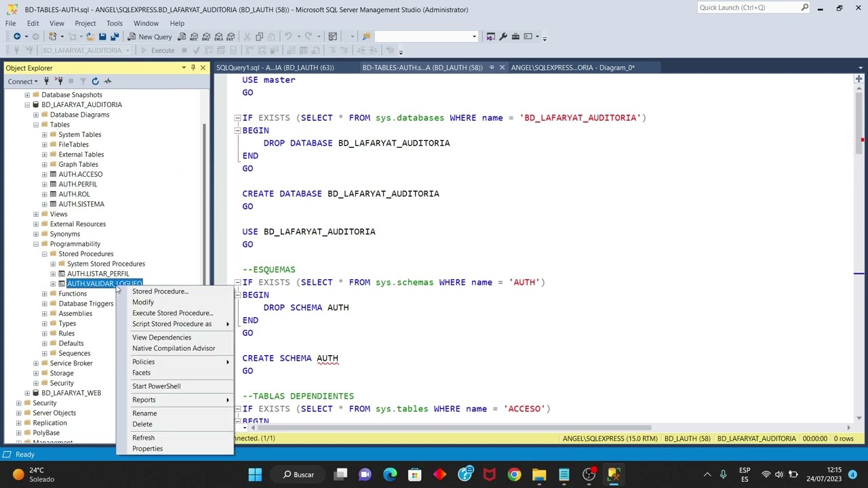Select Start PowerShell in the context menu
The height and width of the screenshot is (488, 868).
[156, 386]
